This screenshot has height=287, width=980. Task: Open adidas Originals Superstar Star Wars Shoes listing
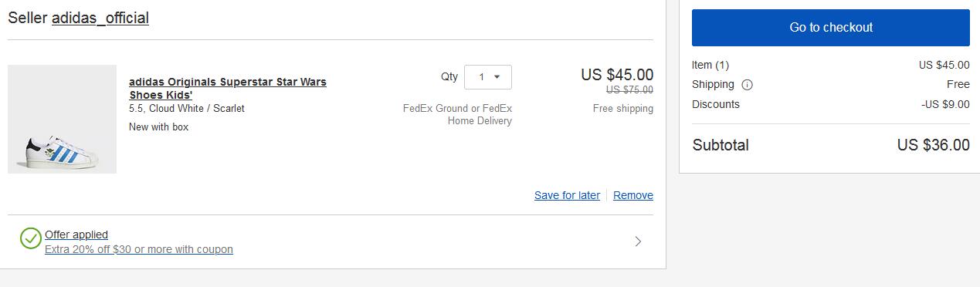pyautogui.click(x=228, y=88)
